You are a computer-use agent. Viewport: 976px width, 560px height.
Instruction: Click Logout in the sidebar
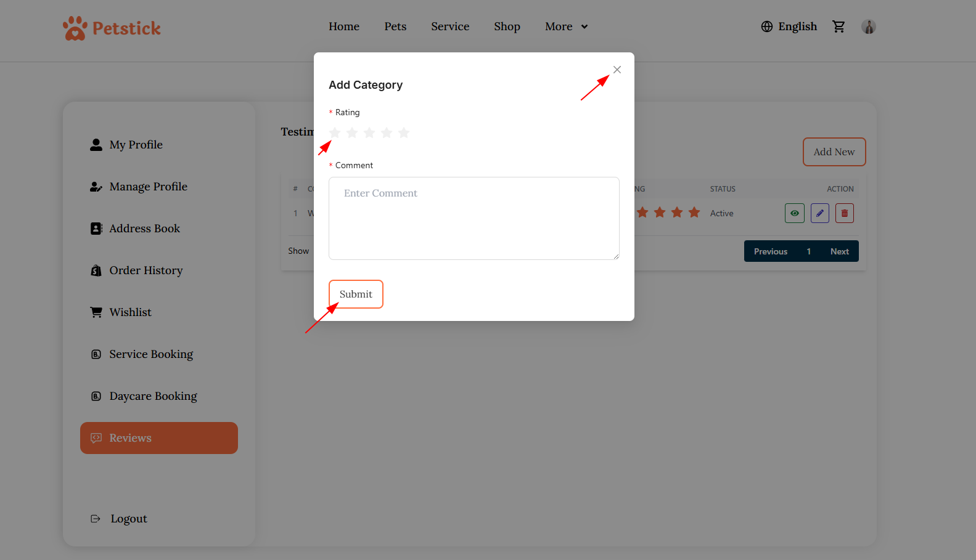pos(128,519)
